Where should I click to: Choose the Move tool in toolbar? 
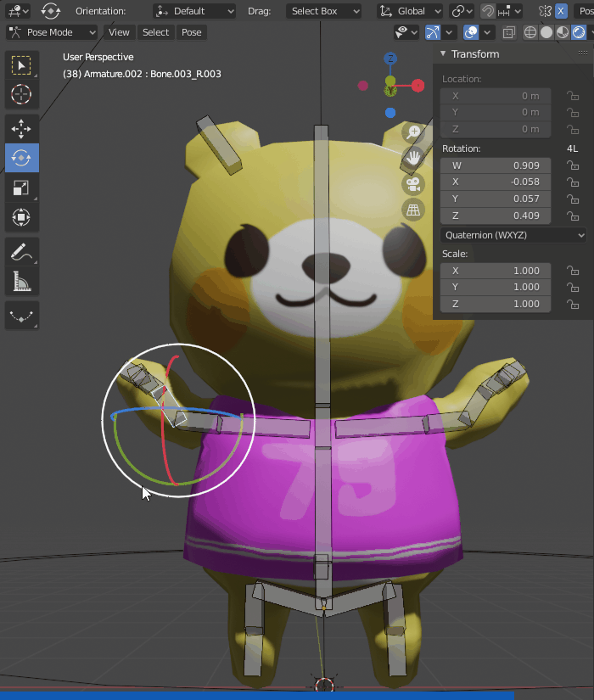(21, 129)
